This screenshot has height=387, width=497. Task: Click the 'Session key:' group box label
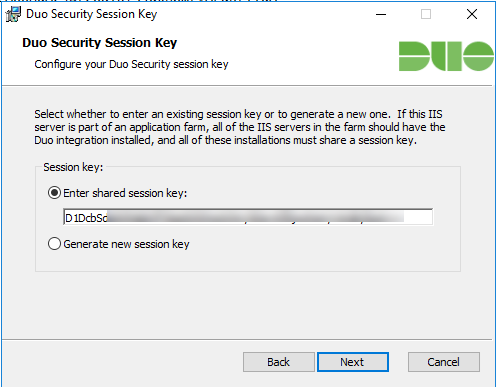(73, 167)
